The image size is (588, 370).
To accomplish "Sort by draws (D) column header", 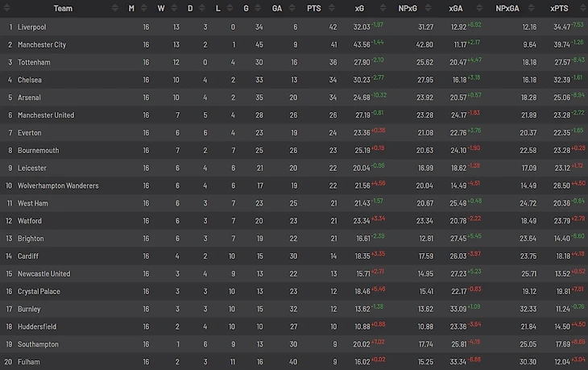I will click(x=190, y=9).
